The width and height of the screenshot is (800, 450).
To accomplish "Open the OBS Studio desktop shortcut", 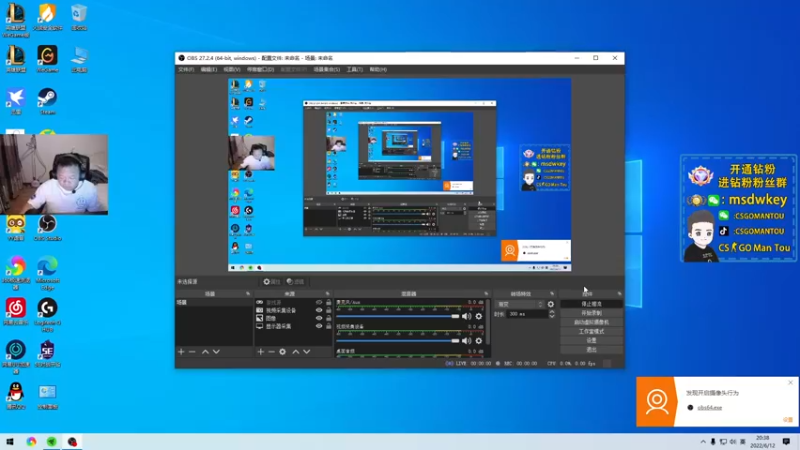I will 47,228.
